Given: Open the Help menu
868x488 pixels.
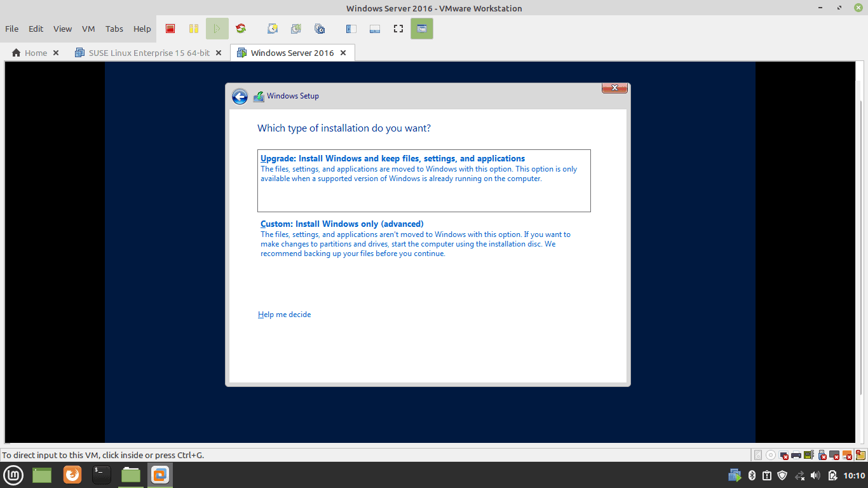Looking at the screenshot, I should point(142,29).
